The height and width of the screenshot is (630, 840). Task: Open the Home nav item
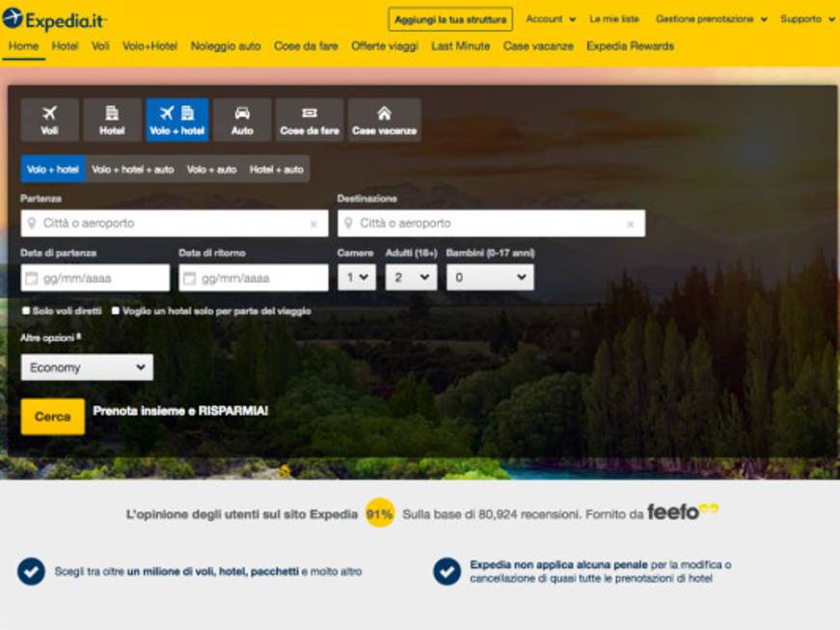click(23, 46)
